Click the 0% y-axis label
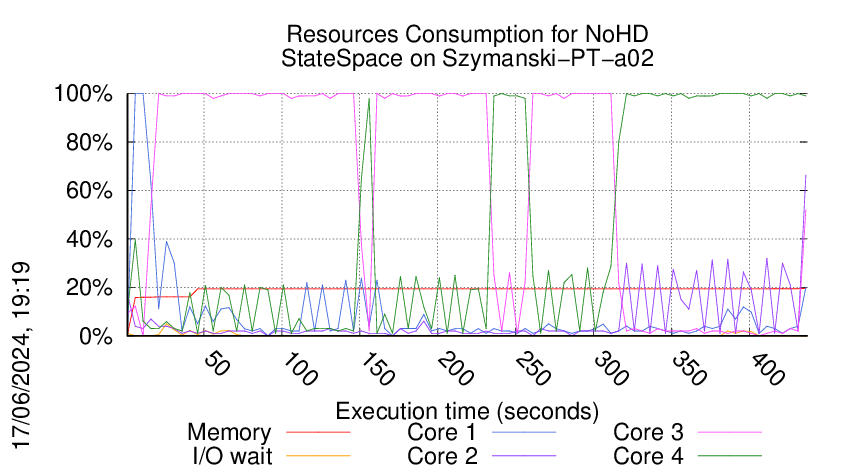850x475 pixels. click(96, 336)
